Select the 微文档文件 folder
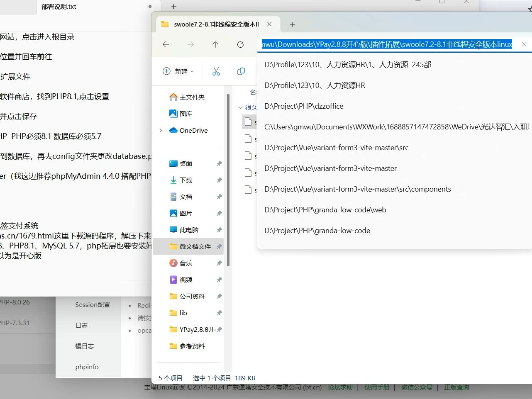This screenshot has height=399, width=532. (x=188, y=246)
